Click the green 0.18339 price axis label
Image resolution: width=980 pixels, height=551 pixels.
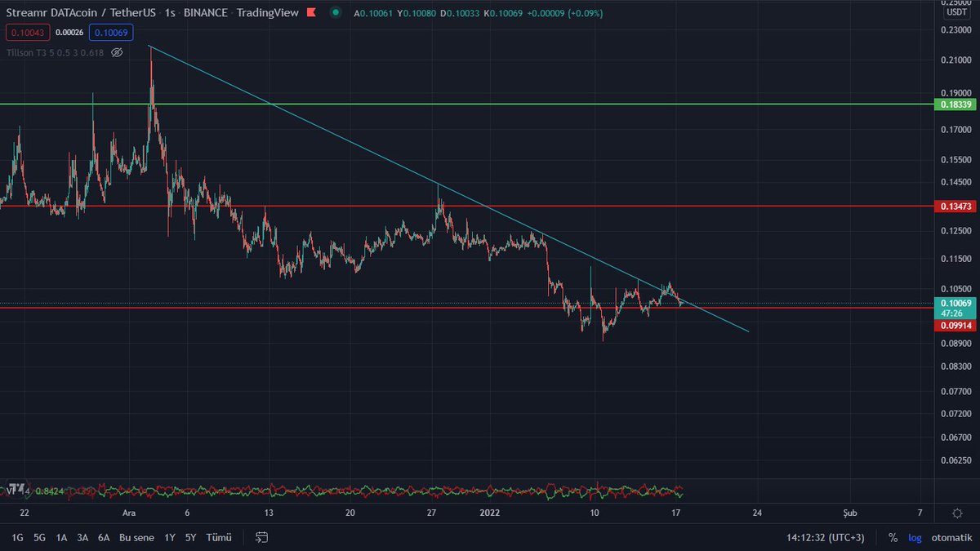tap(954, 104)
